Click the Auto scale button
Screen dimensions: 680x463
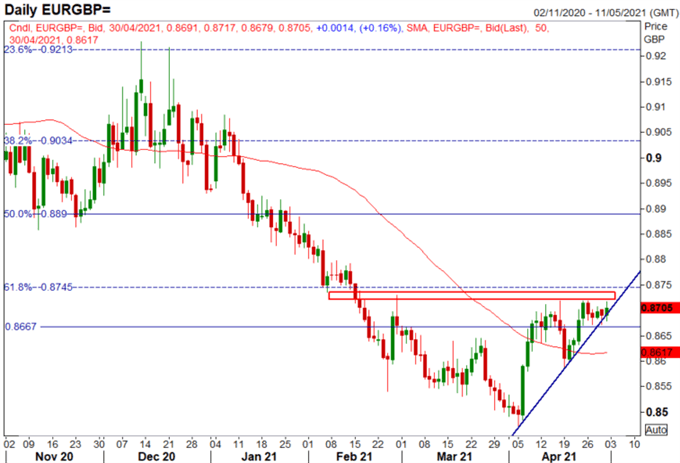click(x=656, y=430)
